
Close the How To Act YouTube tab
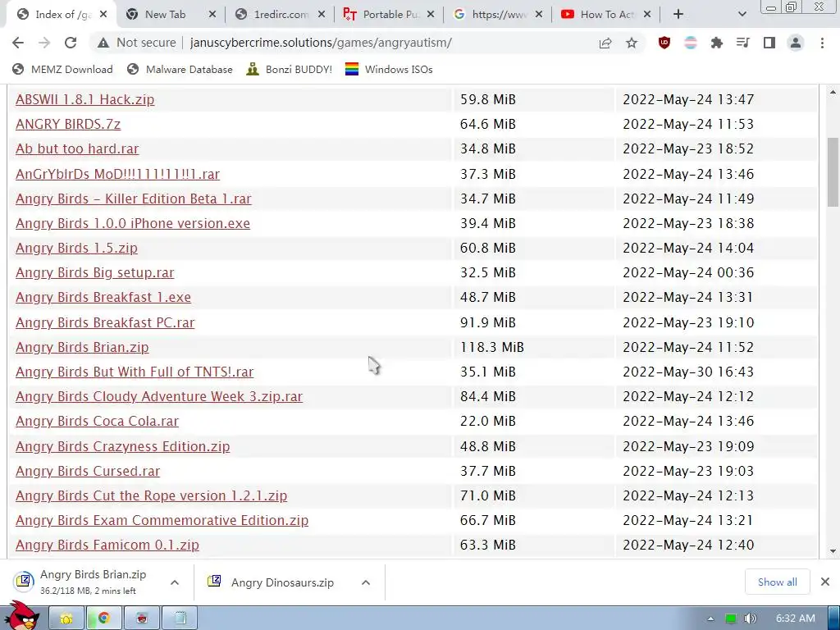(647, 15)
